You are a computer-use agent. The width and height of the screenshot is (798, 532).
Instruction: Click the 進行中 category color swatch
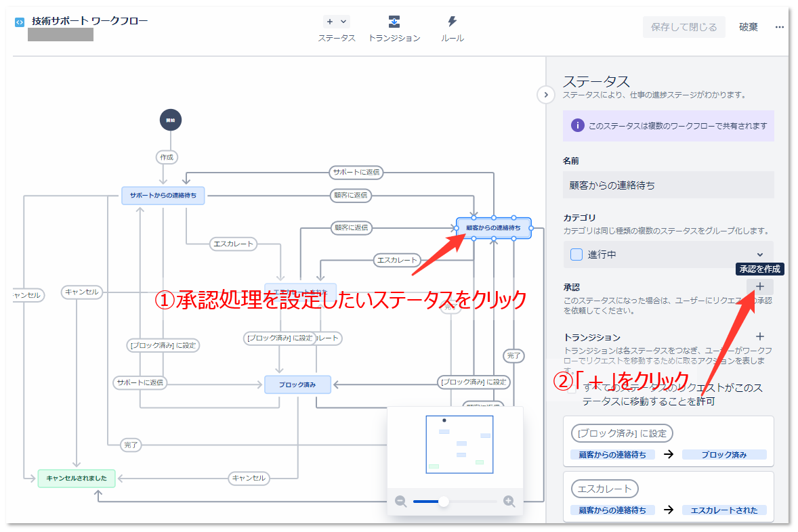[x=577, y=254]
